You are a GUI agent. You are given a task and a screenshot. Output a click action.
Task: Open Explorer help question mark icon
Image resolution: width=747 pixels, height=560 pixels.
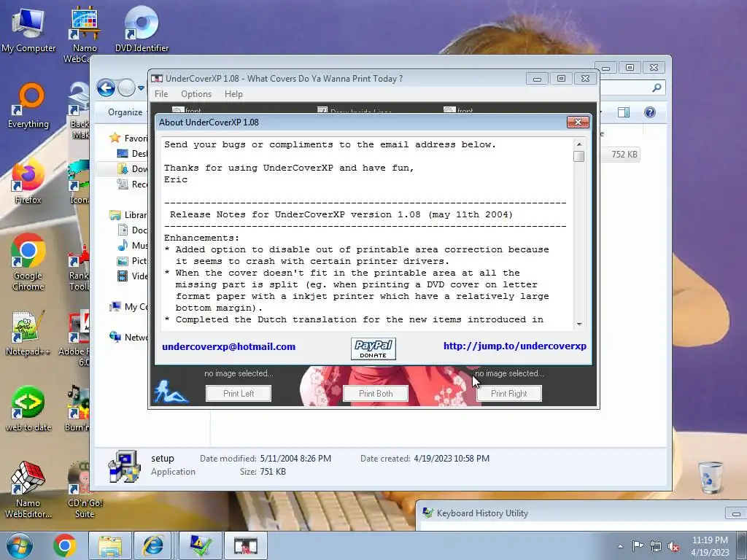(650, 112)
